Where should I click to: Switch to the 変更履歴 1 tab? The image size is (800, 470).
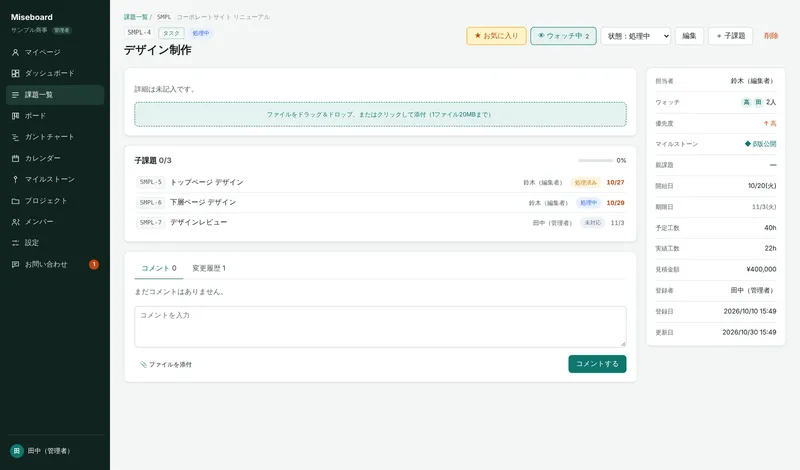point(209,268)
